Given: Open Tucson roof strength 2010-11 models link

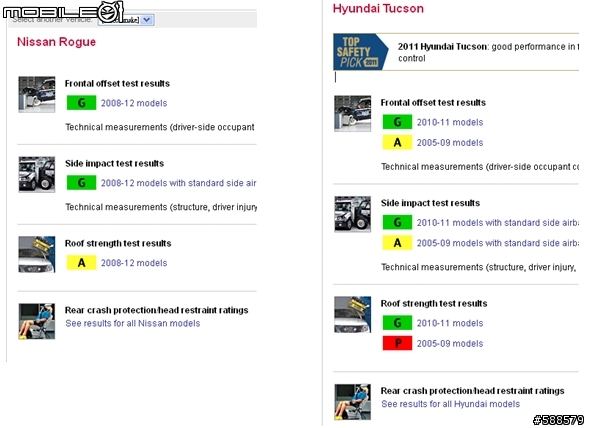Looking at the screenshot, I should click(450, 323).
